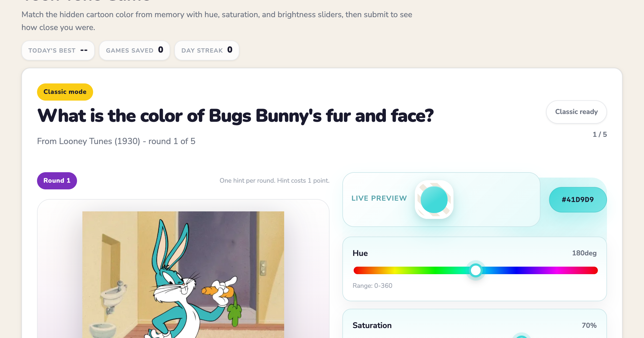Click the Saturation slider handle
Image resolution: width=644 pixels, height=338 pixels.
click(522, 336)
